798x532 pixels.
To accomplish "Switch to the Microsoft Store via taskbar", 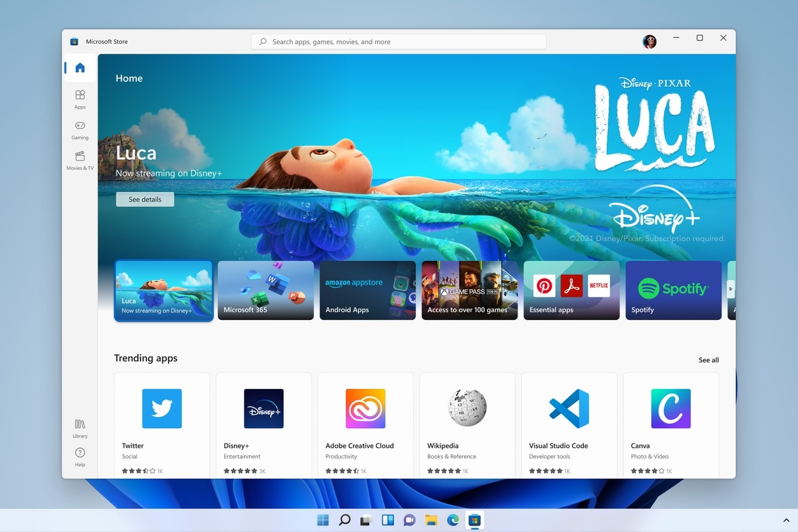I will point(474,520).
